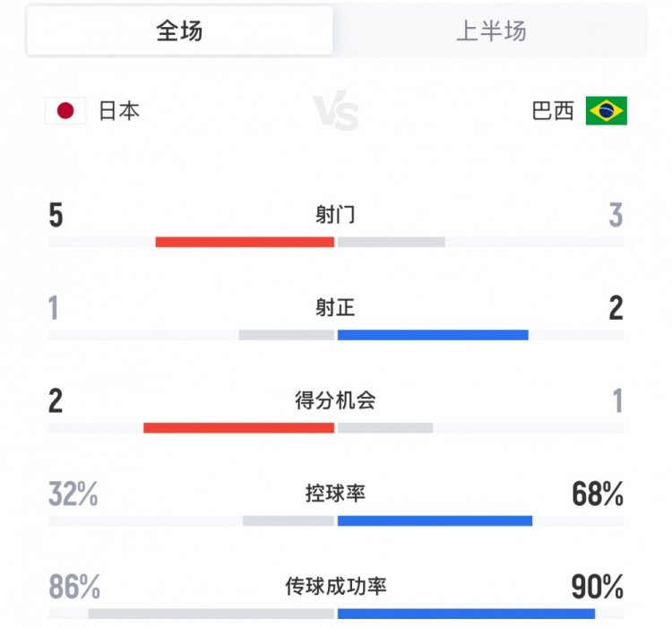
Task: Click Japan's 86% pass accuracy value
Action: click(x=74, y=588)
